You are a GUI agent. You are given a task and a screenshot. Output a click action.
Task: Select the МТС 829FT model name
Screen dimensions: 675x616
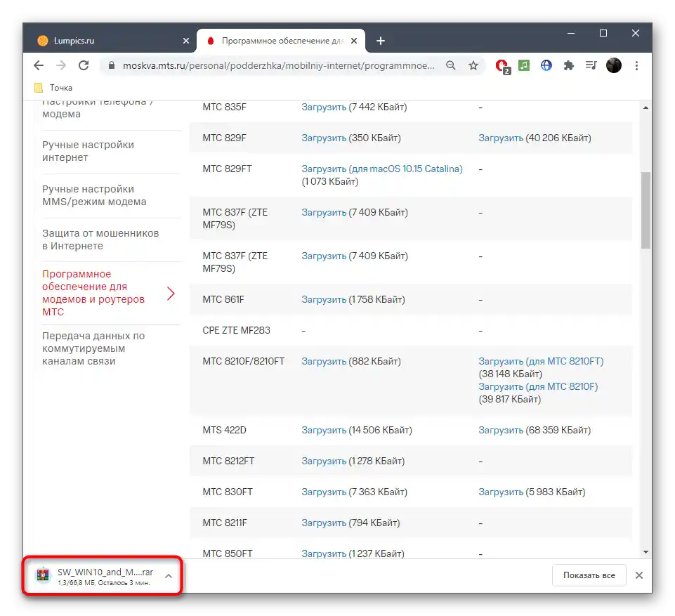coord(227,169)
